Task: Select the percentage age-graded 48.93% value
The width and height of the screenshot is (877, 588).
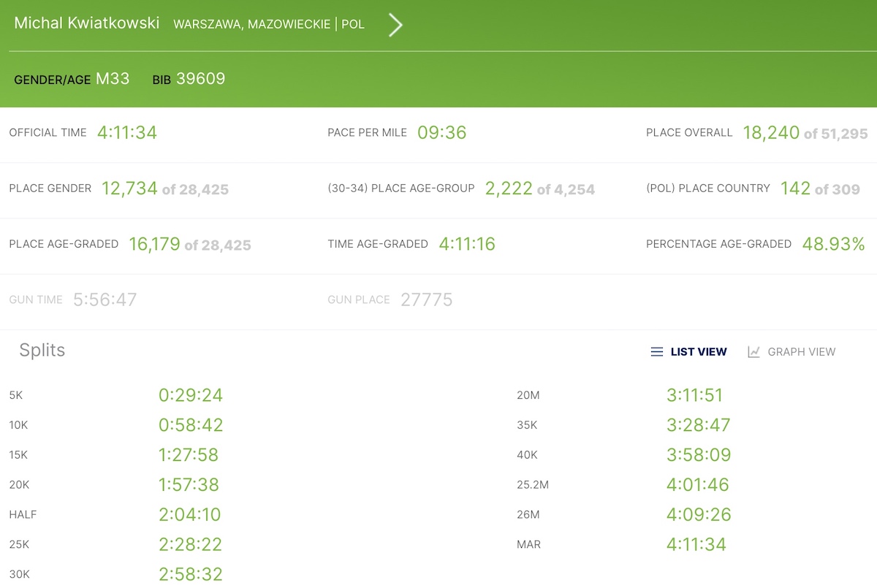Action: [833, 244]
